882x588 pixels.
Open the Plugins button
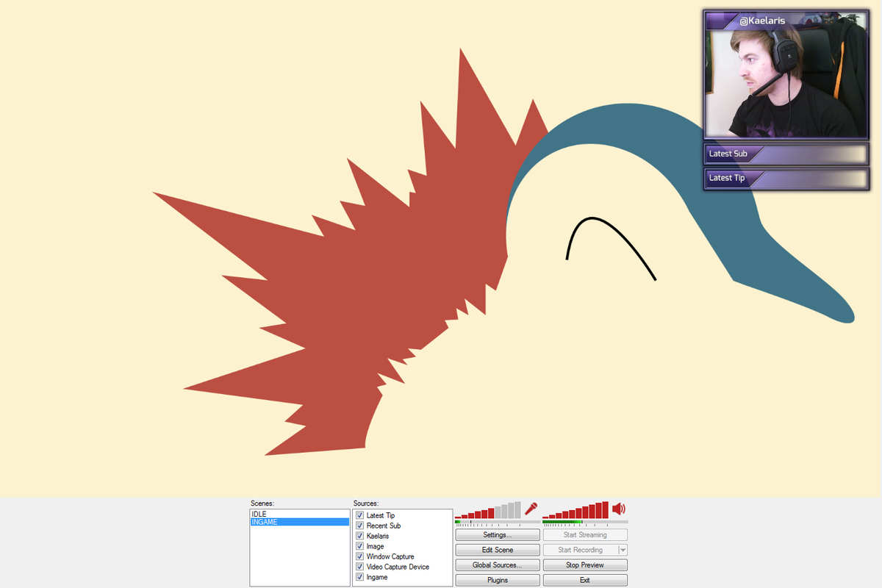(x=498, y=580)
